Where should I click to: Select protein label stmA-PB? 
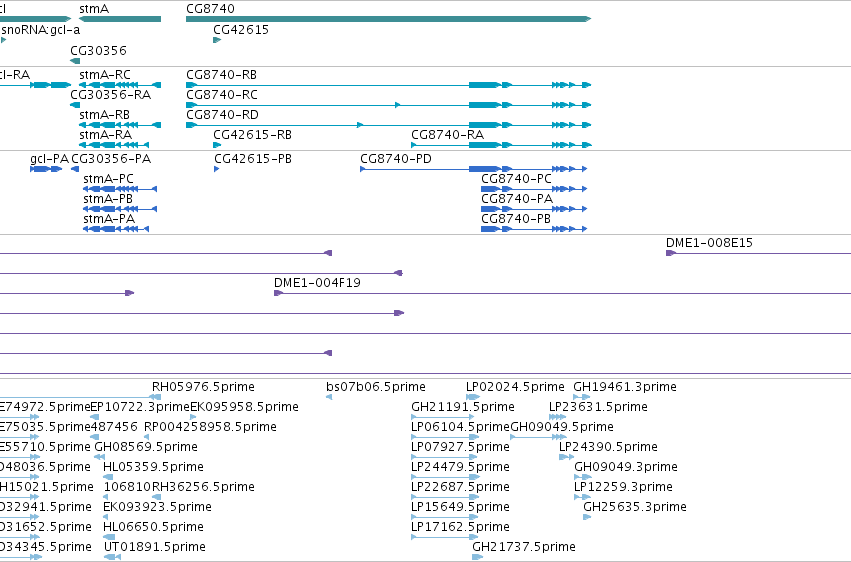[x=107, y=199]
